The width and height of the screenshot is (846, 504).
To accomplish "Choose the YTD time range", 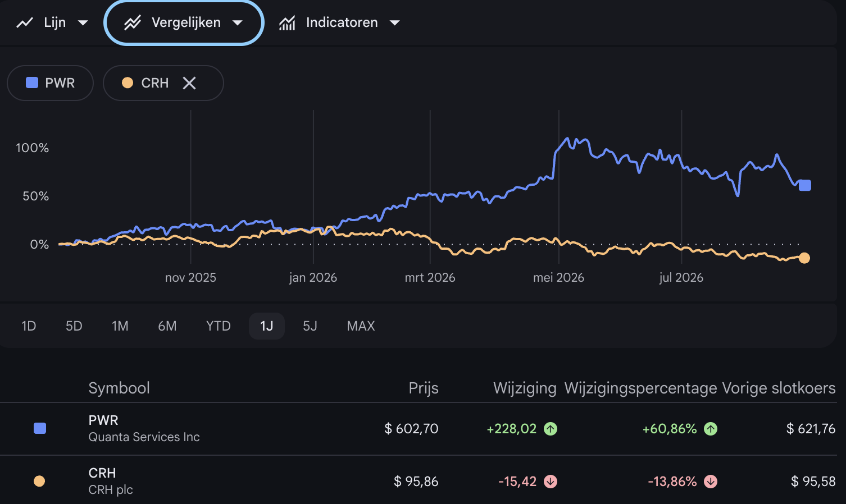I will coord(219,326).
